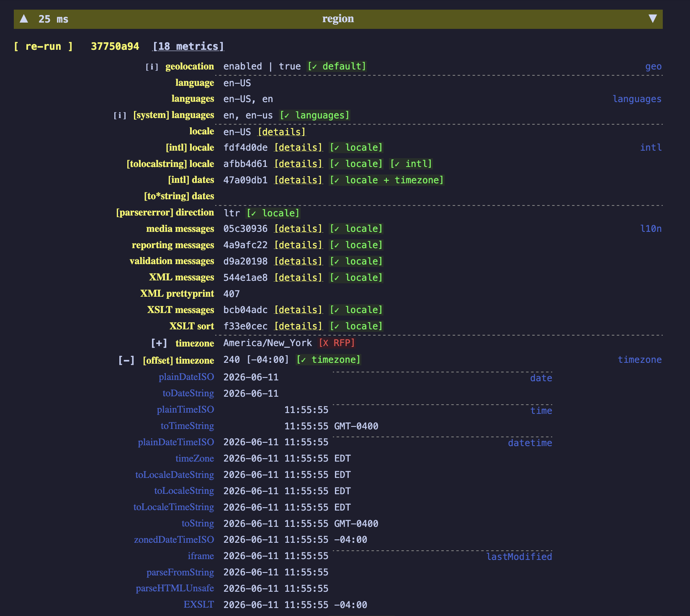Open details for media messages
The width and height of the screenshot is (690, 616).
299,229
